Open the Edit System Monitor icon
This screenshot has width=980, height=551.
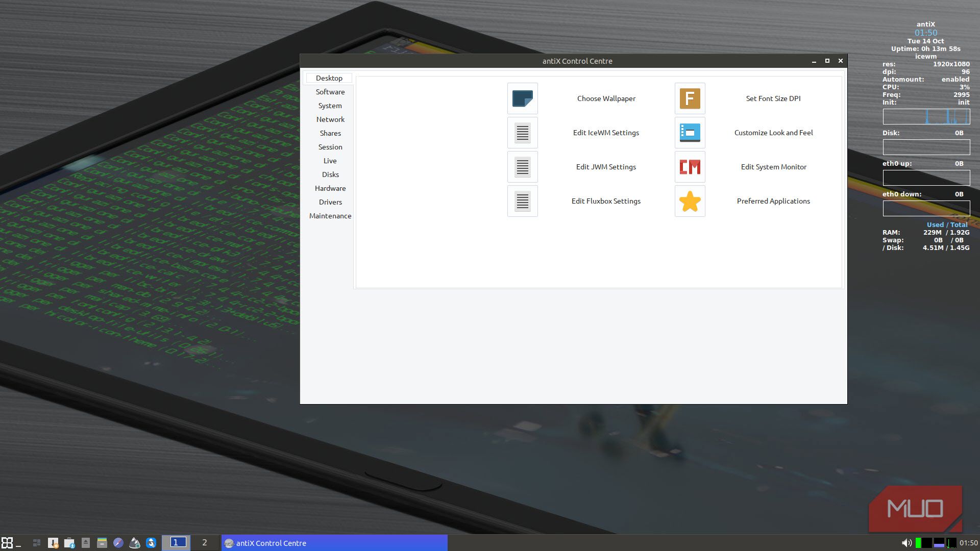[690, 167]
